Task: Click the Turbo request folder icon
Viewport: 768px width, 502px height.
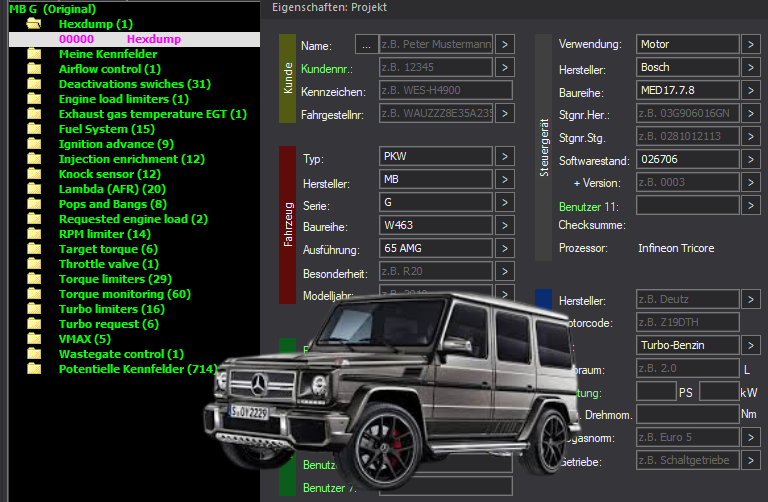Action: [x=34, y=324]
